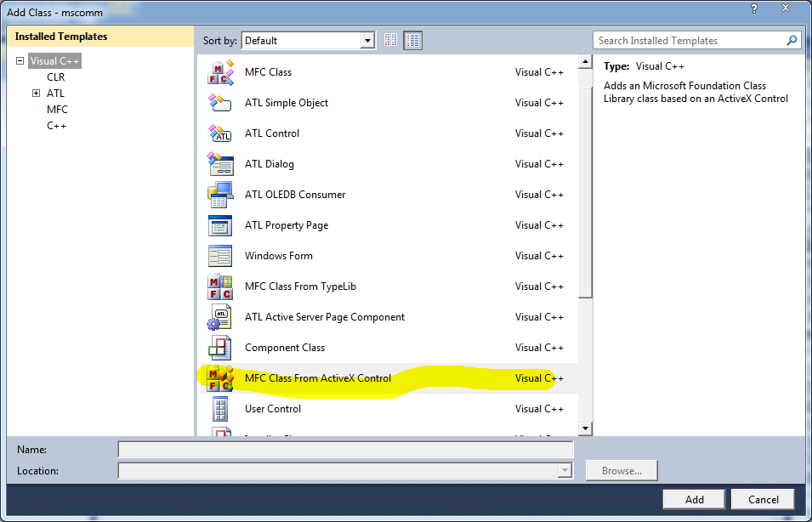Select ATL Dialog template name
The image size is (812, 522).
point(270,163)
